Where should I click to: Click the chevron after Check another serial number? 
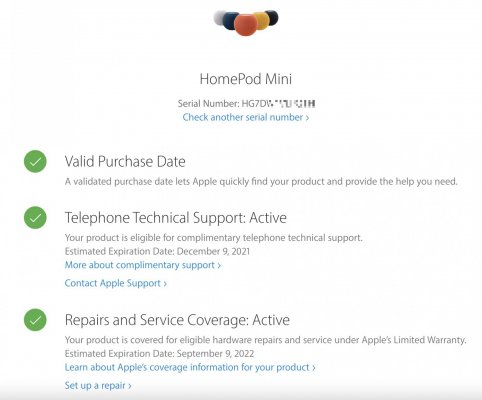point(307,118)
